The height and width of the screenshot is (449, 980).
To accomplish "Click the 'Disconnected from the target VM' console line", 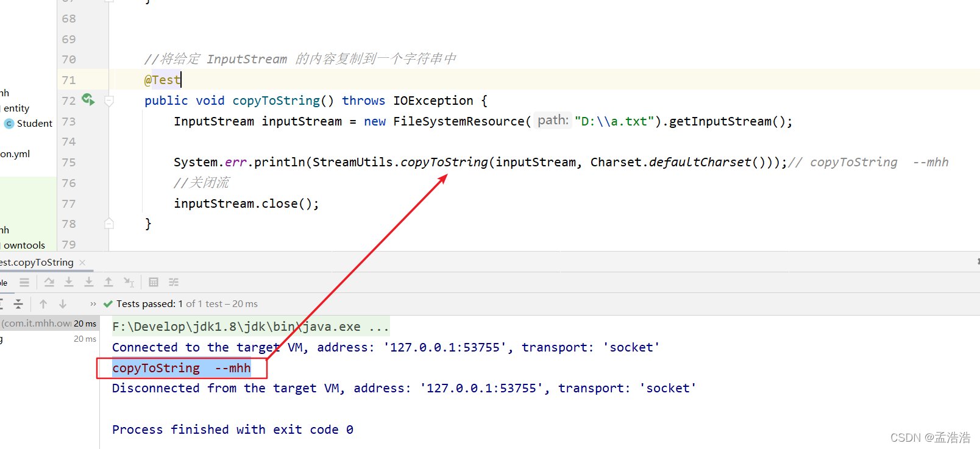I will 404,388.
